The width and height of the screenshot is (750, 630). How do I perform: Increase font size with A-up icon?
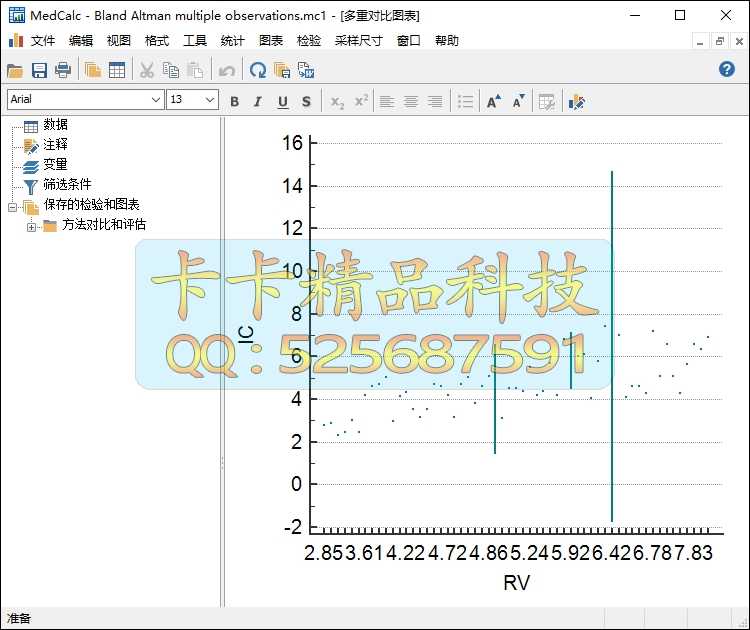494,101
